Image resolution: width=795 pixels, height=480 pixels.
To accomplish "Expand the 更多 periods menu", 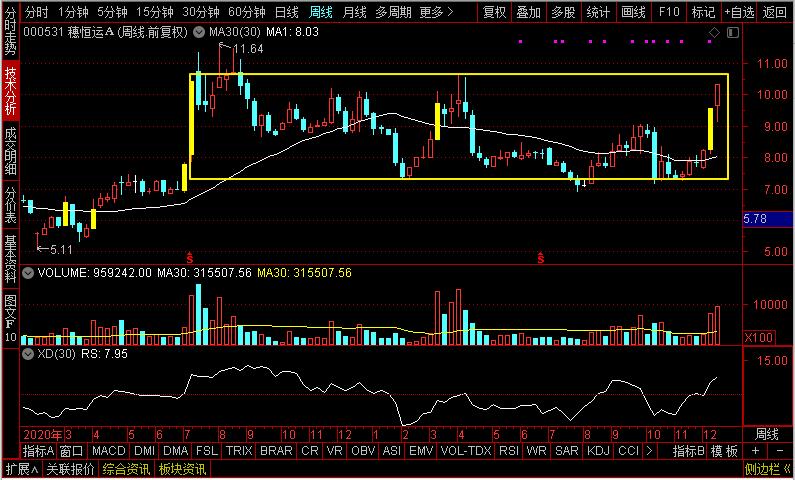I will click(437, 12).
